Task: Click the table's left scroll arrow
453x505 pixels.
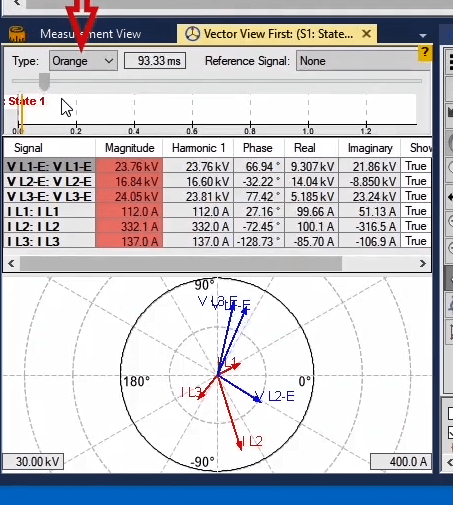Action: (x=11, y=264)
